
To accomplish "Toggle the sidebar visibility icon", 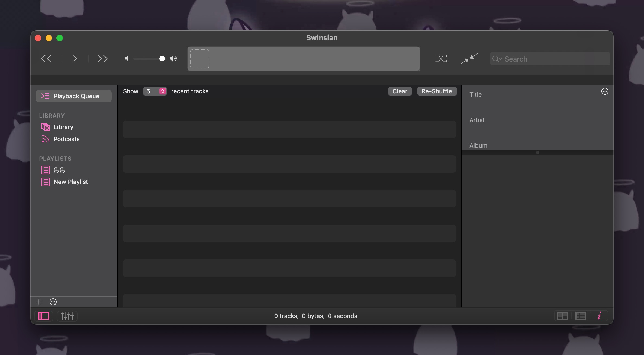I will click(x=43, y=316).
